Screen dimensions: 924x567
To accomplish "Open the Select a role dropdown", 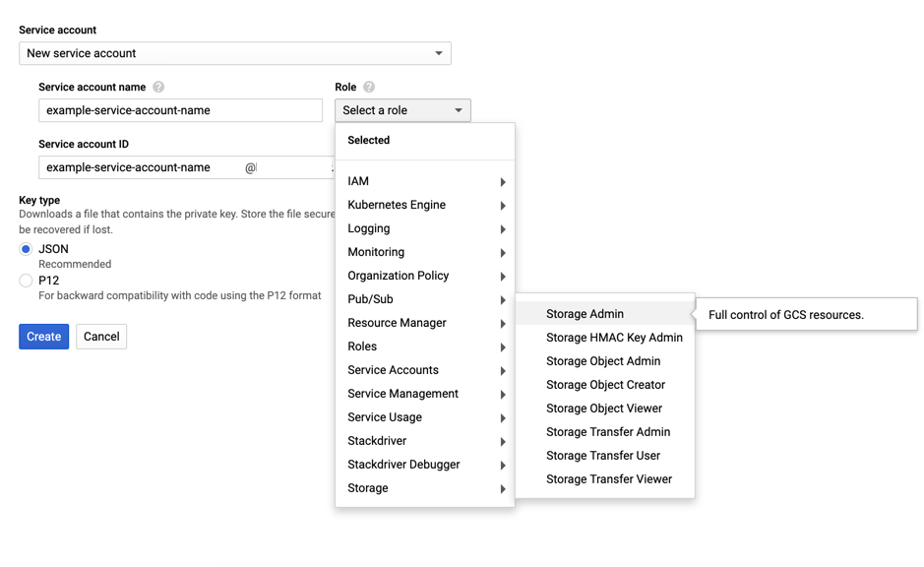I will [402, 110].
